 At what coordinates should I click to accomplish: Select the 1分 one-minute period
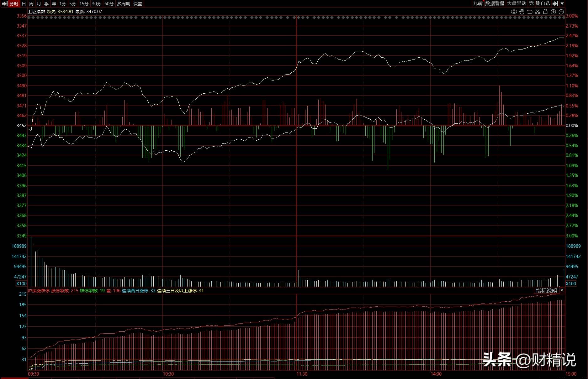coord(63,4)
